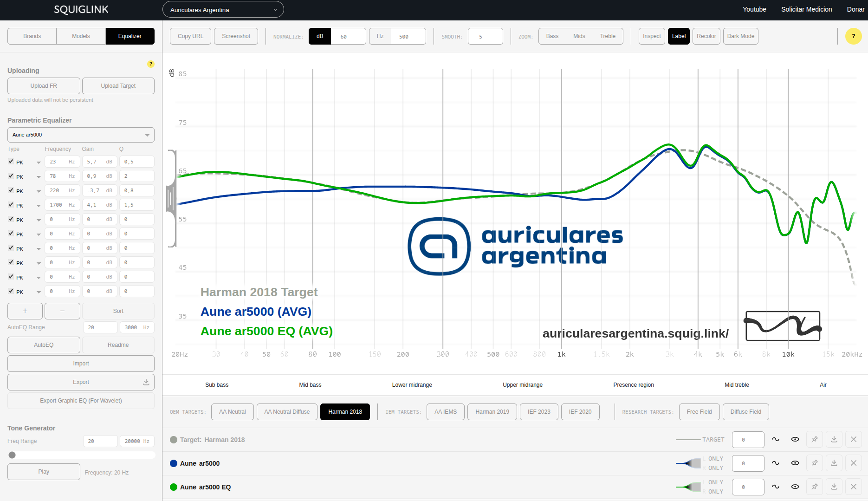Open filter type dropdown for the 78 Hz band

click(28, 176)
